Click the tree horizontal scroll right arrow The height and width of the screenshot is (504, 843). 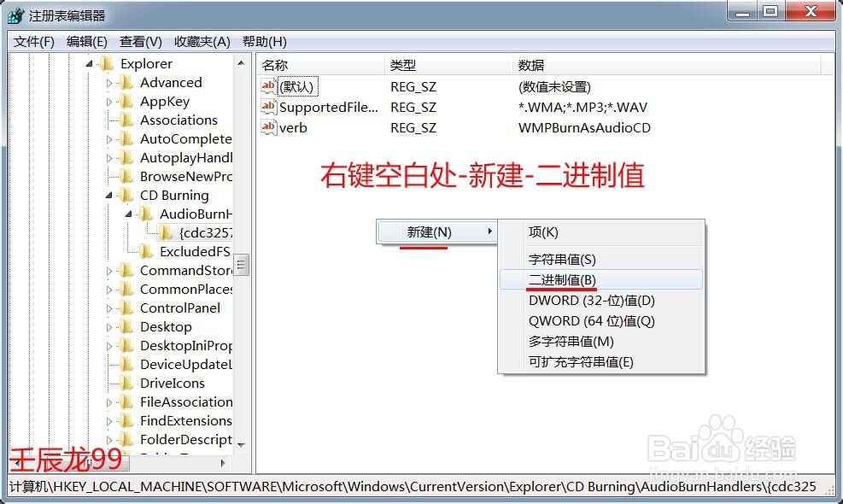pyautogui.click(x=223, y=463)
